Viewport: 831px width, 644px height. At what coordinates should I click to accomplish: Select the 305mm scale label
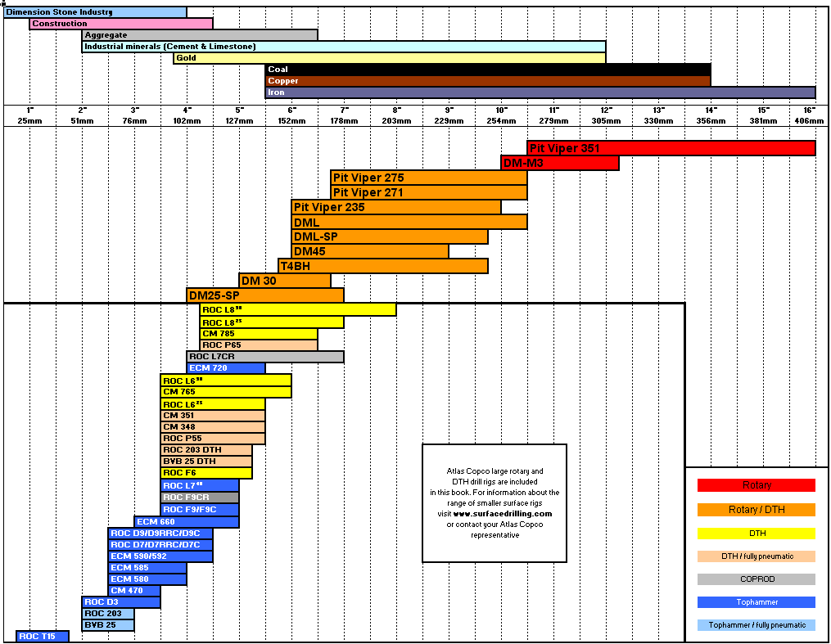point(607,121)
